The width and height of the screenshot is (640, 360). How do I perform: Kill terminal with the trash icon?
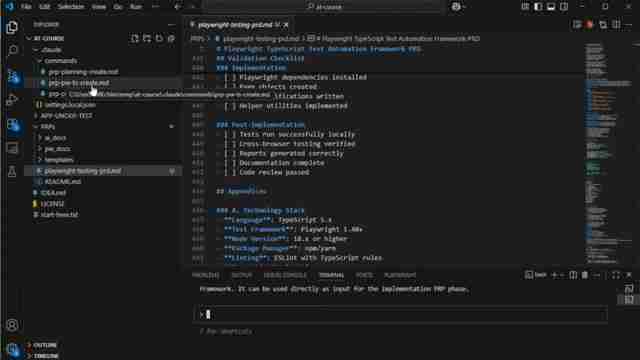click(585, 275)
